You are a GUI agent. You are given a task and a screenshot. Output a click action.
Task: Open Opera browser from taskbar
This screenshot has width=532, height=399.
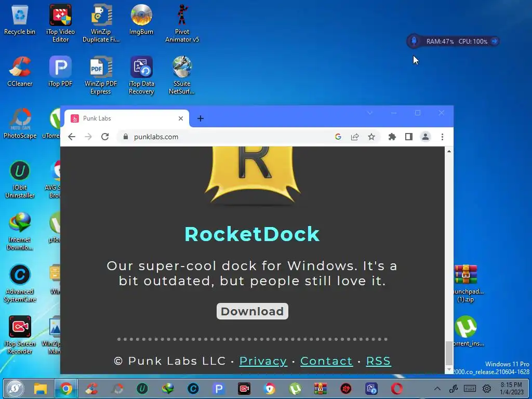(396, 389)
